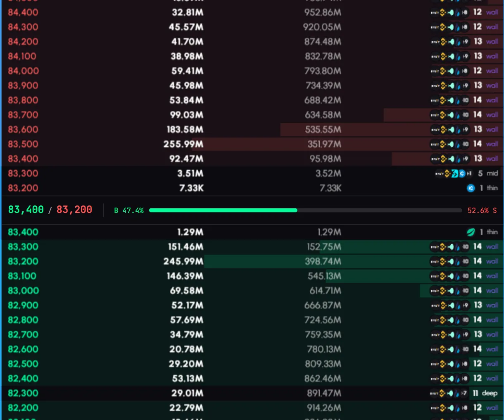The width and height of the screenshot is (504, 420).
Task: Click the Binance icon in bid row 82,300
Action: (x=442, y=393)
